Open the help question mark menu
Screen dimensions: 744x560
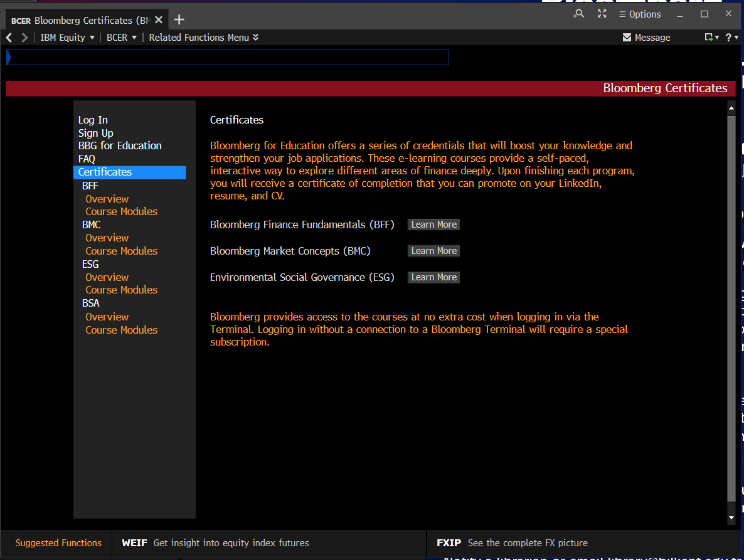pos(731,38)
